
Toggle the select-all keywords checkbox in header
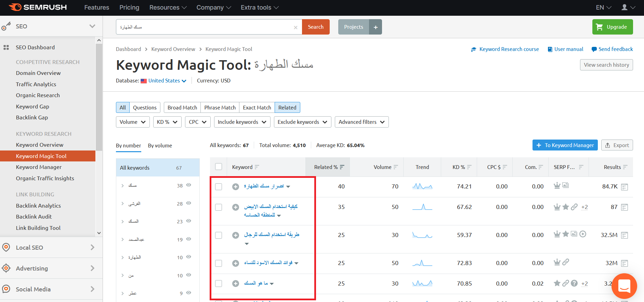219,167
